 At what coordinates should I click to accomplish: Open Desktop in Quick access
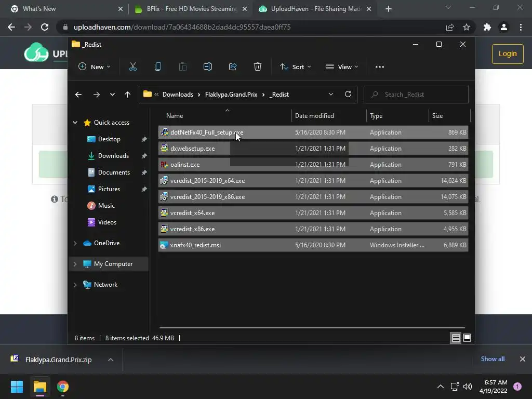tap(109, 139)
